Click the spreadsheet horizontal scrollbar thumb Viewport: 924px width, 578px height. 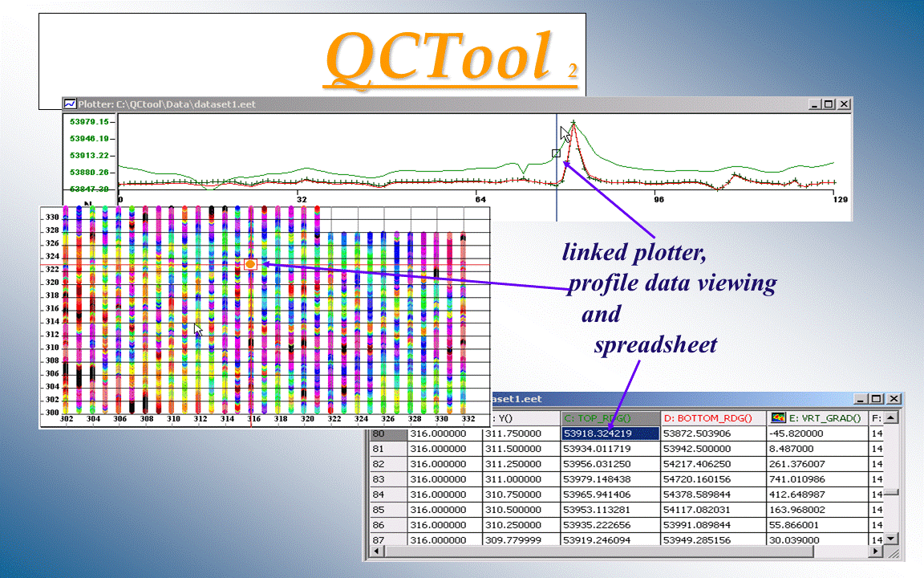coord(598,552)
